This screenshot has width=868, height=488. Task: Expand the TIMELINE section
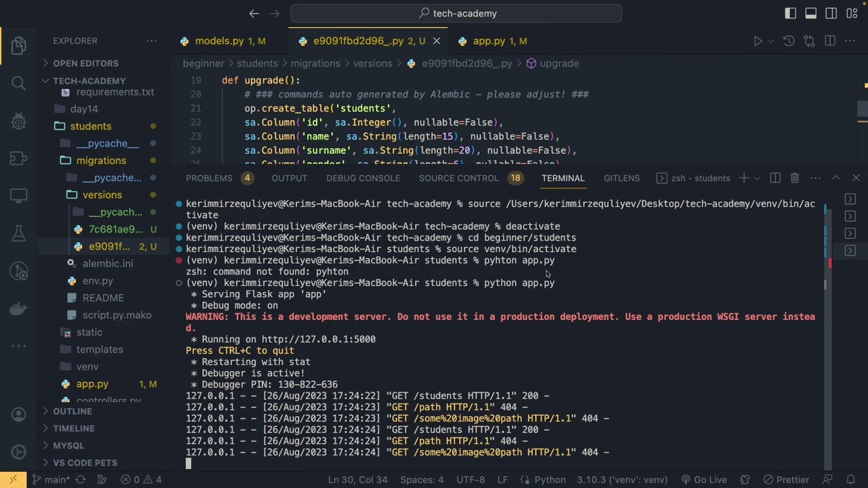(x=74, y=428)
